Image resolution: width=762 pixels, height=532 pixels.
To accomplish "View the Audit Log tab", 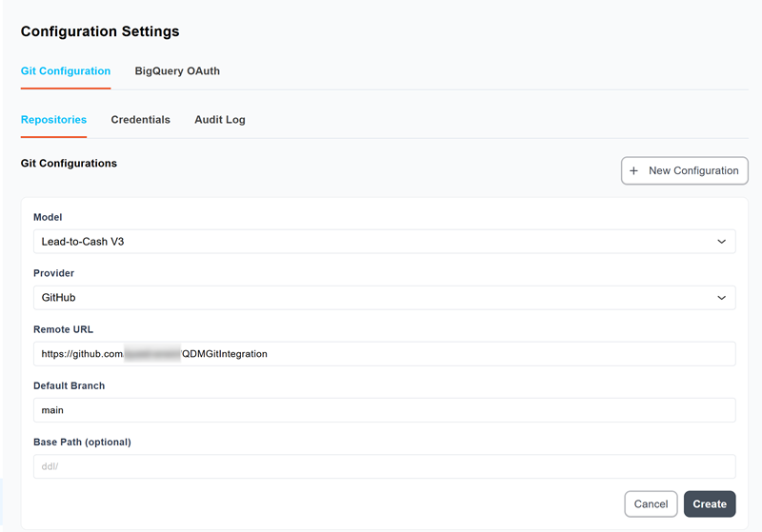I will coord(220,119).
